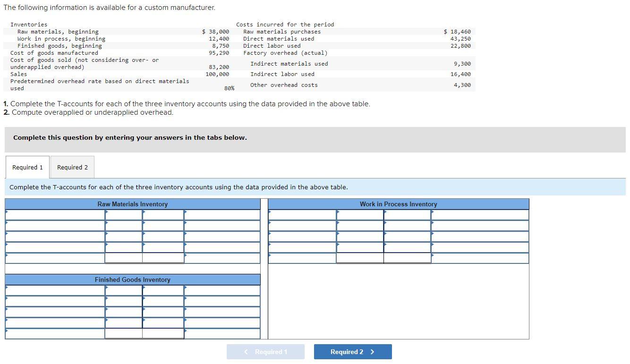Switch to the Required 1 tab
Viewport: 630px width, 364px height.
pos(27,168)
